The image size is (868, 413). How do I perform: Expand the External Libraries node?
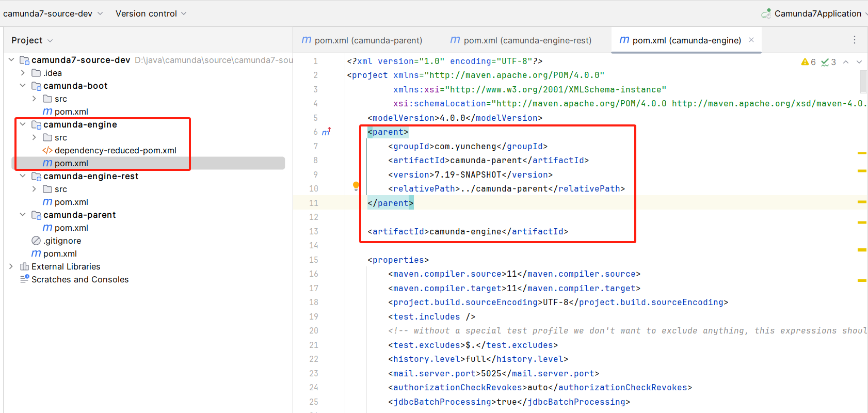pyautogui.click(x=11, y=266)
